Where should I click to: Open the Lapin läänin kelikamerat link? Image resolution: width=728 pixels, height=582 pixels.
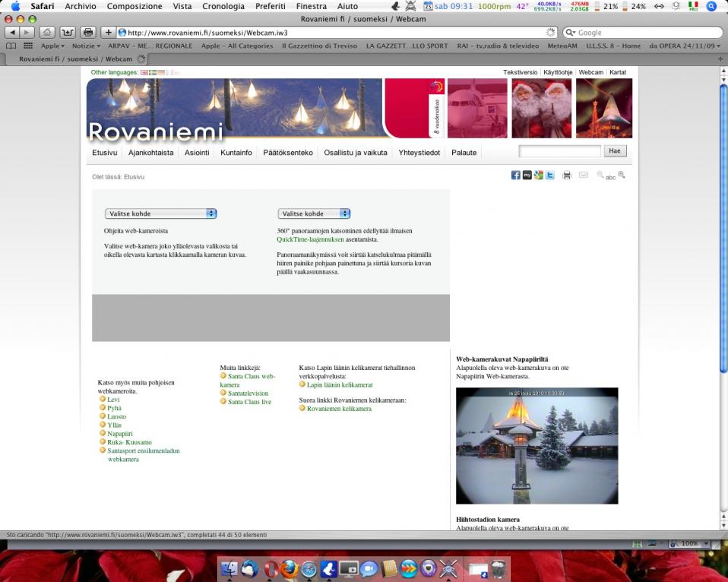coord(340,384)
